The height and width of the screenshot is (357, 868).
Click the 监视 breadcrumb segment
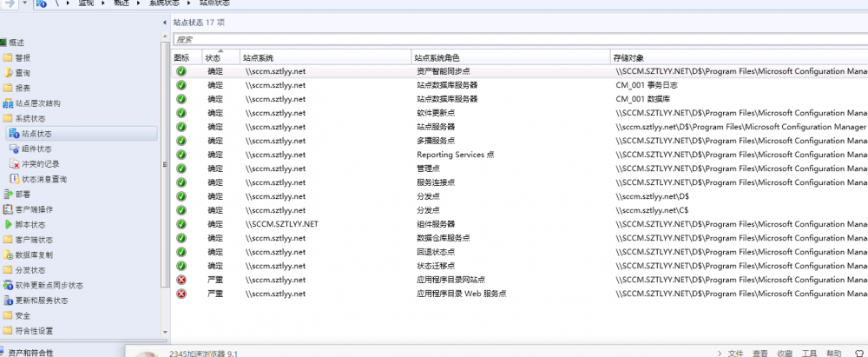pos(86,3)
